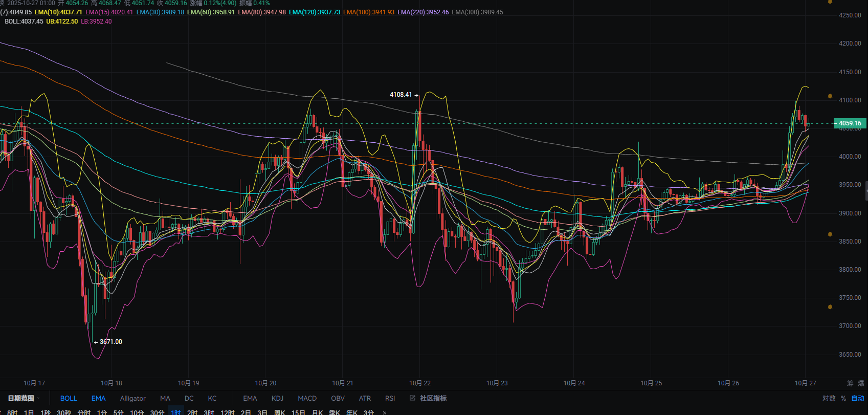Click the current price tag 4059.16
Viewport: 868px width, 415px height.
850,123
